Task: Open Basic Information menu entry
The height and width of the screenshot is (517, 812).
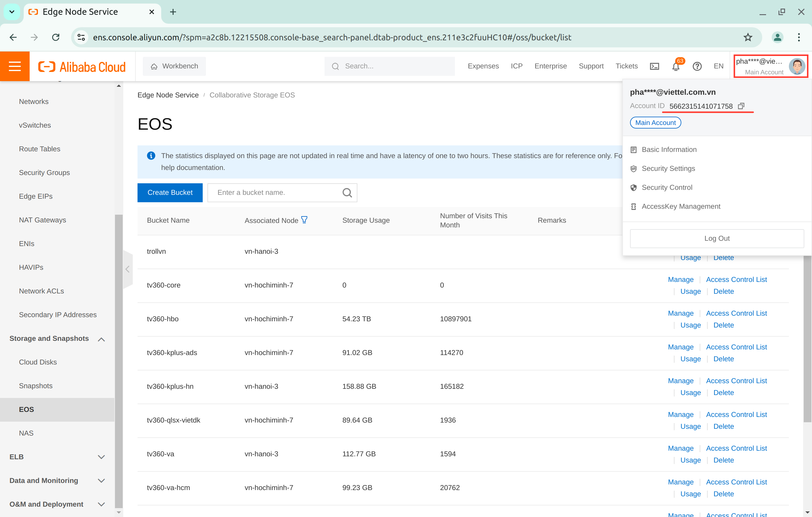Action: point(669,149)
